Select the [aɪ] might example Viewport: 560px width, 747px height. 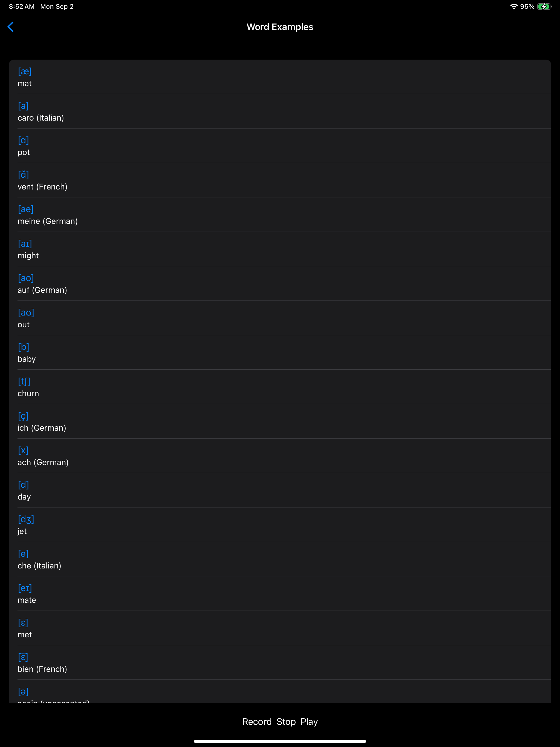tap(280, 249)
